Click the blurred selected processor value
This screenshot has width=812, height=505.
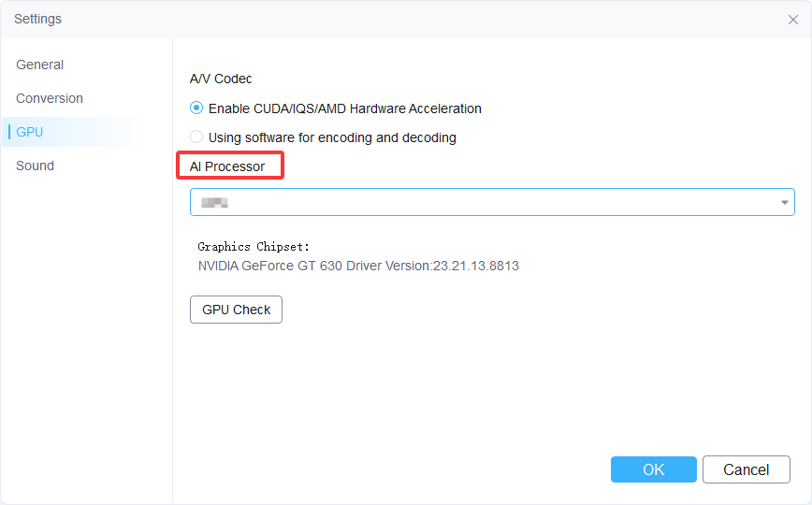214,203
